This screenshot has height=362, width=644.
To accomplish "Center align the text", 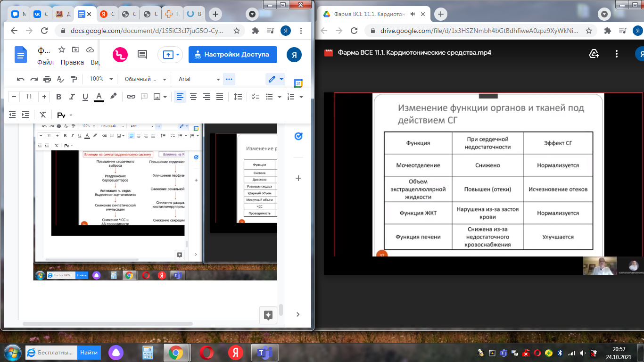I will coord(193,97).
